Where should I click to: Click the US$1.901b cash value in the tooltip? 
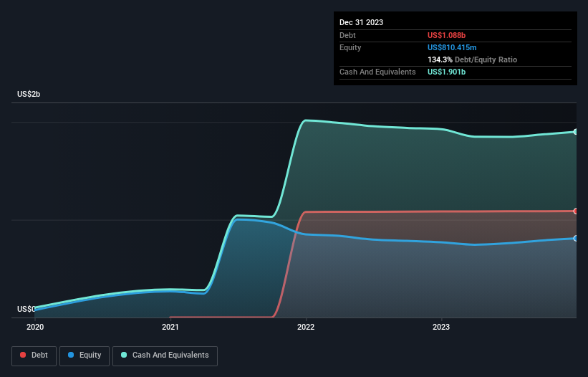pos(446,72)
